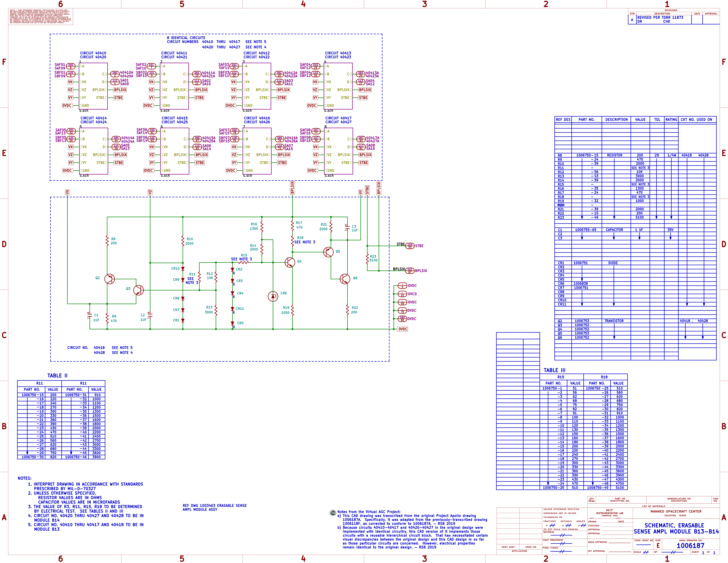Select resistor R15 SEE NOTE 3 symbol

coord(244,263)
